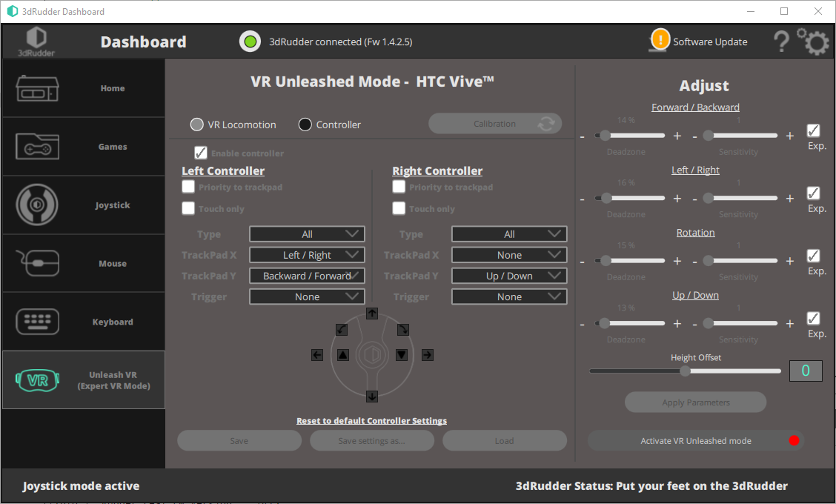Open Right Controller TrackPad X dropdown
The image size is (836, 504).
click(509, 255)
